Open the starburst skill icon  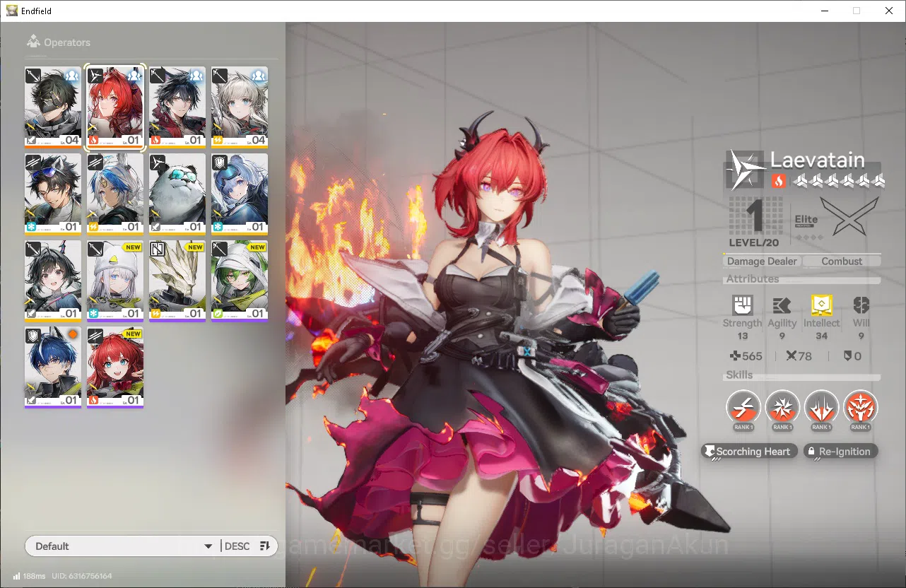(782, 407)
